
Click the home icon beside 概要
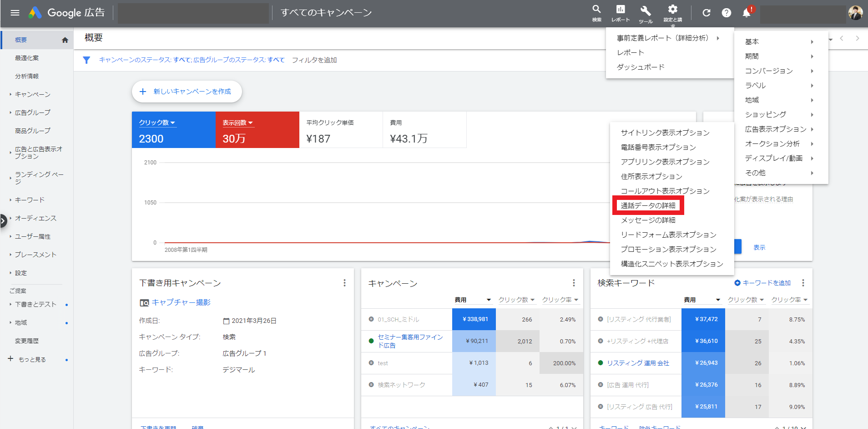coord(65,40)
